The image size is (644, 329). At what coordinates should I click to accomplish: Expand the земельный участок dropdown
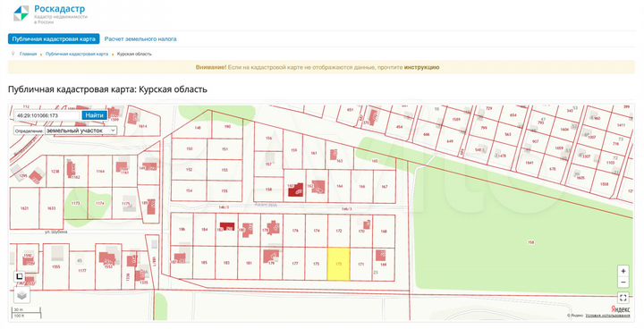80,131
